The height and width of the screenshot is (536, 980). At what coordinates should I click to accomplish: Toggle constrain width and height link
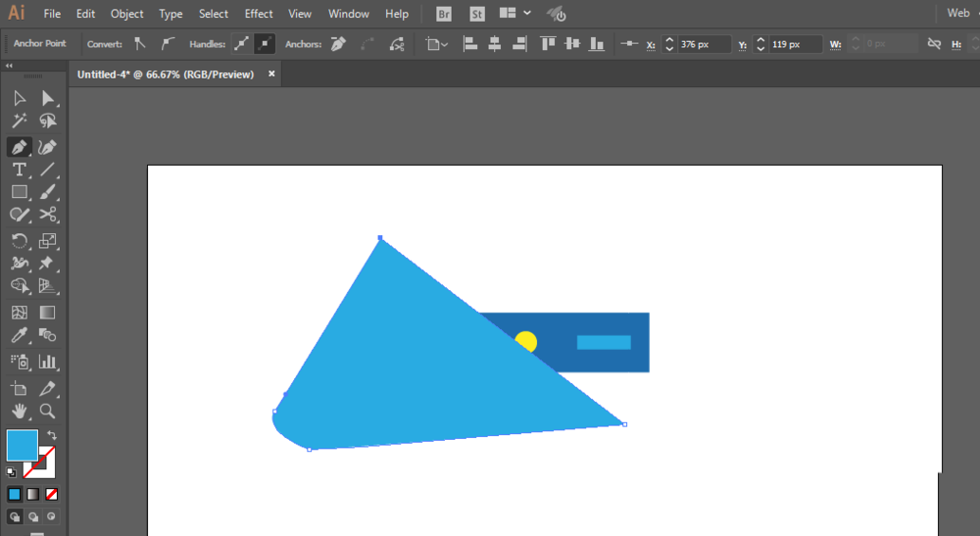[x=934, y=44]
